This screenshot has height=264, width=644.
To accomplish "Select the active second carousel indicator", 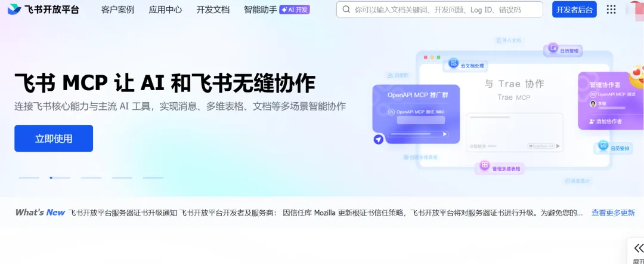I will click(x=60, y=177).
